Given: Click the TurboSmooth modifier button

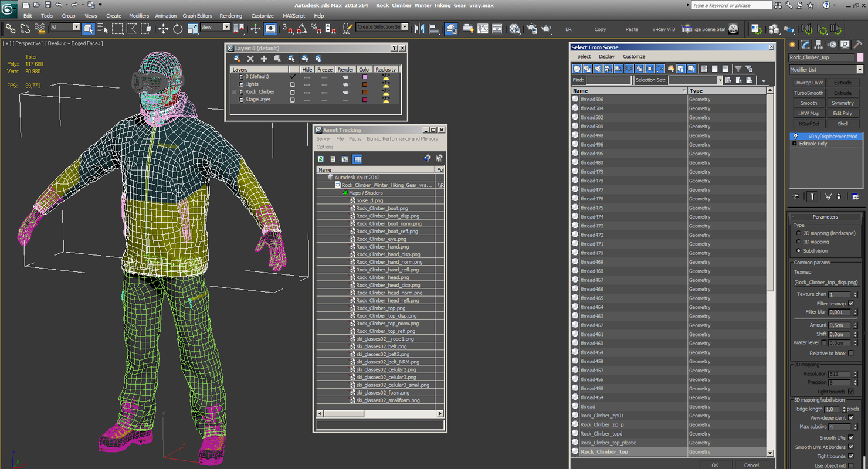Looking at the screenshot, I should (809, 93).
